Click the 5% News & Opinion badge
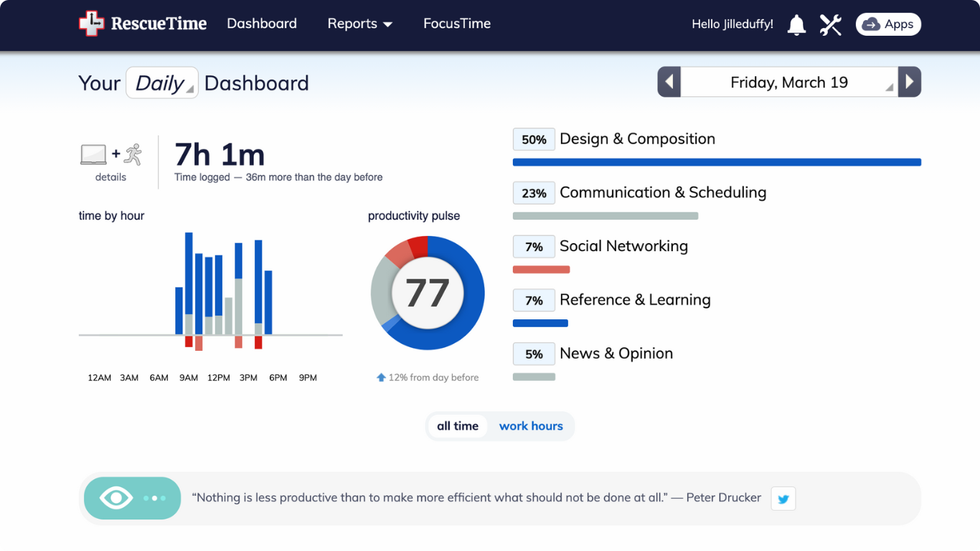The width and height of the screenshot is (980, 551). click(534, 354)
